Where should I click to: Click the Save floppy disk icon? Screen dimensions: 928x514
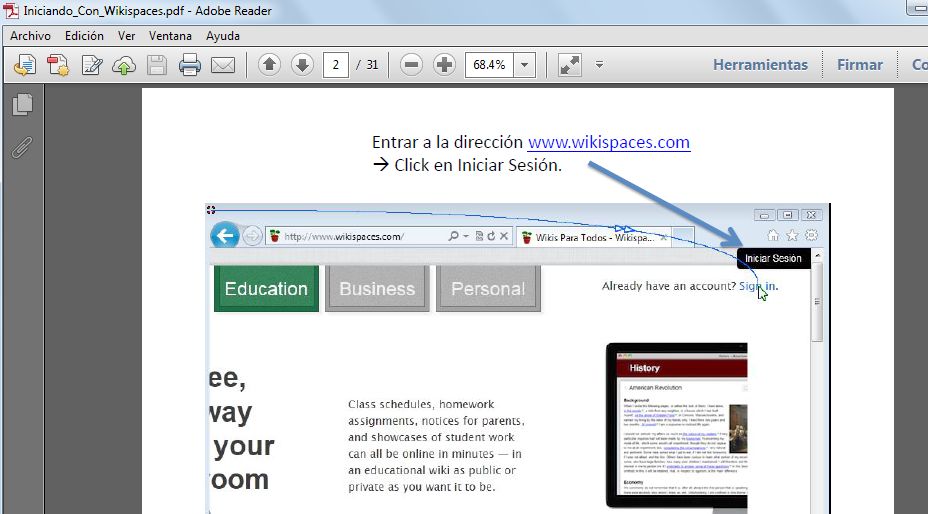coord(157,65)
